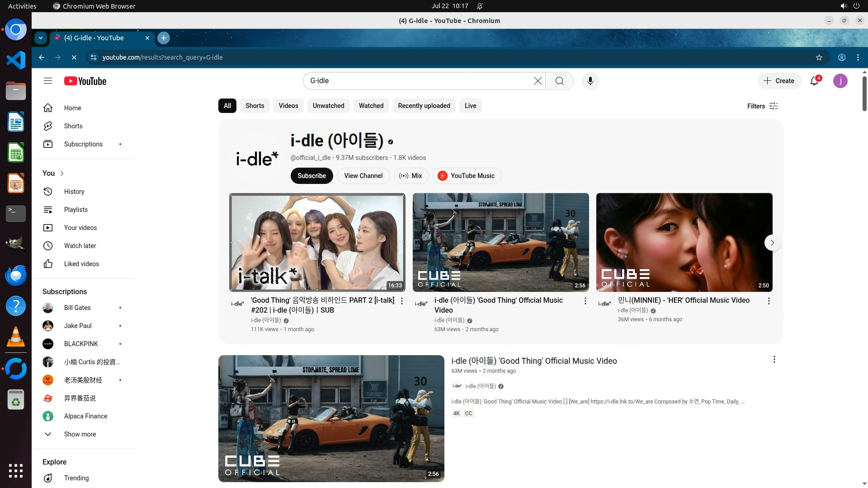The image size is (868, 488).
Task: Clear the search box with X
Action: pyautogui.click(x=538, y=81)
